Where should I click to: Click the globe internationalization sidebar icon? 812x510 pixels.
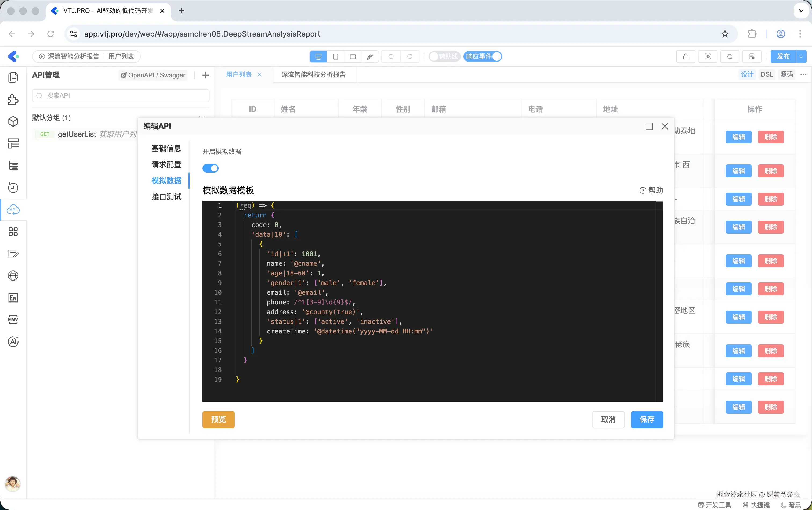tap(13, 276)
